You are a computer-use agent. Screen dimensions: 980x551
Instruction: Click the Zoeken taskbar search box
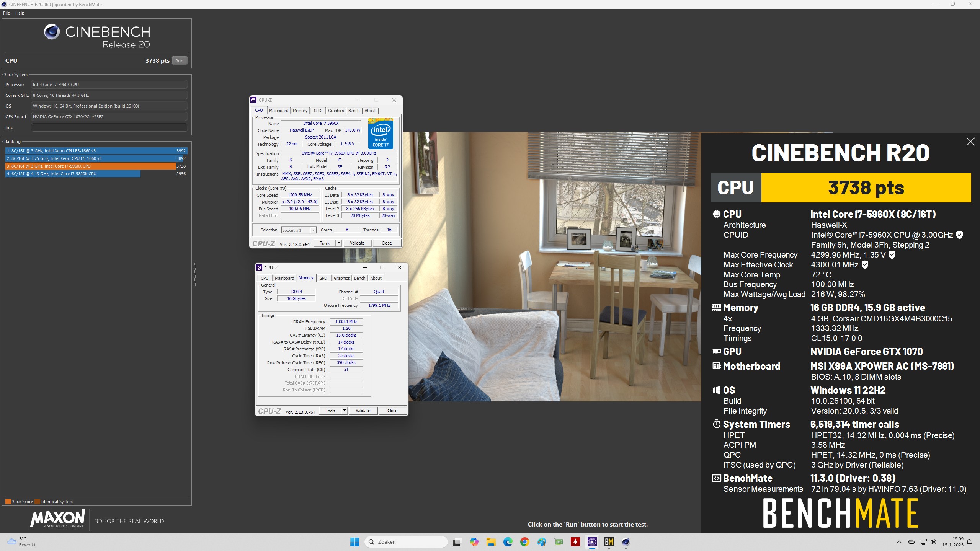click(406, 542)
